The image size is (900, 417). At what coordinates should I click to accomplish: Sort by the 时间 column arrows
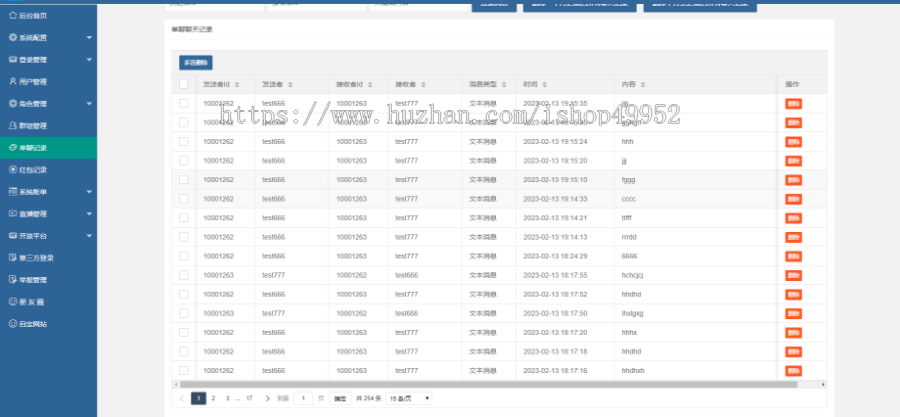click(544, 84)
